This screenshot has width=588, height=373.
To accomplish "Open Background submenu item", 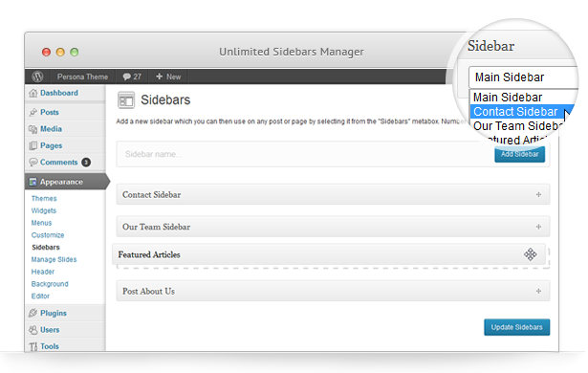I will click(50, 284).
